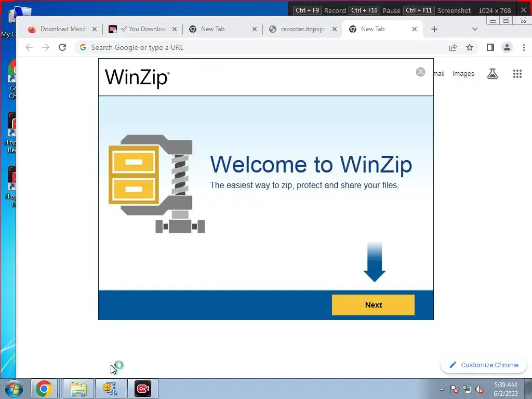Click Screenshot label in recorder toolbar
The height and width of the screenshot is (399, 532).
(x=454, y=10)
